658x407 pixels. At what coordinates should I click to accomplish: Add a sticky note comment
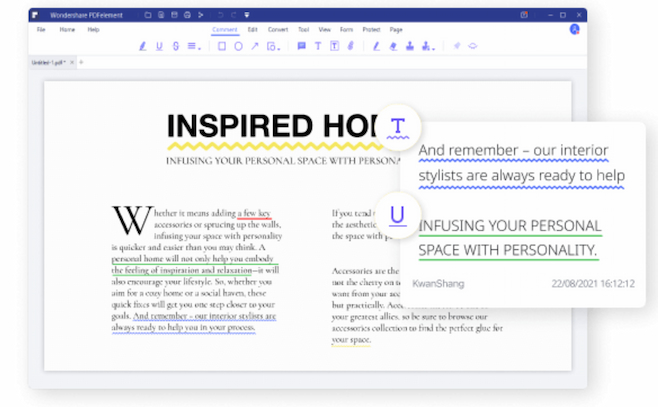point(302,46)
